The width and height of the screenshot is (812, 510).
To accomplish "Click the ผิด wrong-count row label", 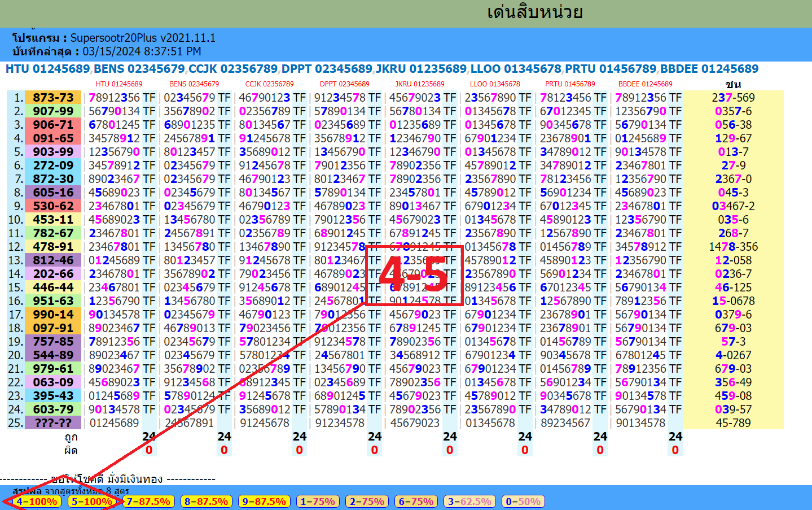I will (71, 451).
